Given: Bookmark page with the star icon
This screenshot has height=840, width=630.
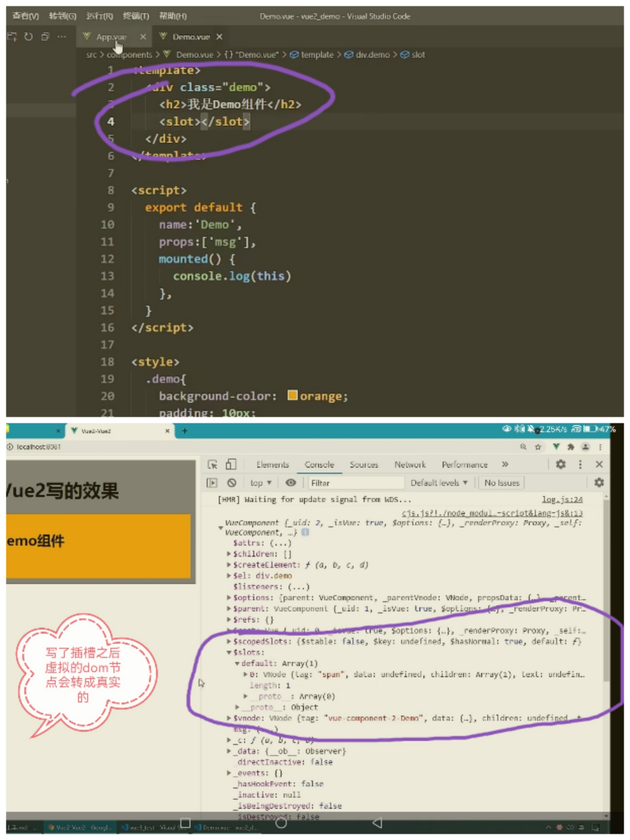Looking at the screenshot, I should pyautogui.click(x=538, y=447).
